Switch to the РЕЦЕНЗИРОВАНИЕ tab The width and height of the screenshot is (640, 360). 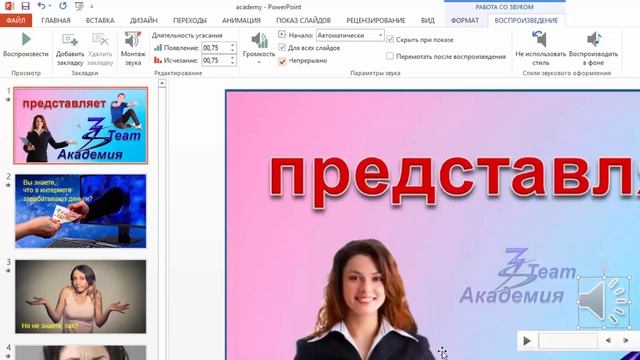coord(376,20)
